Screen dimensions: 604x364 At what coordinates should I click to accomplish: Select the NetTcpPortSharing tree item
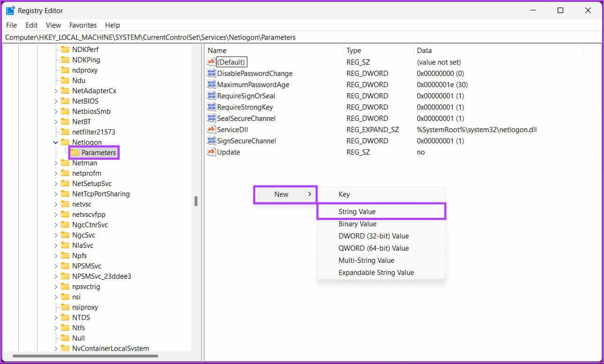[x=101, y=193]
